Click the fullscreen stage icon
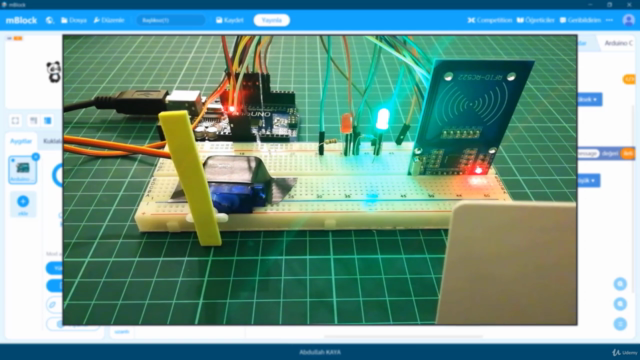Screen dimensions: 640x360 (x=16, y=120)
